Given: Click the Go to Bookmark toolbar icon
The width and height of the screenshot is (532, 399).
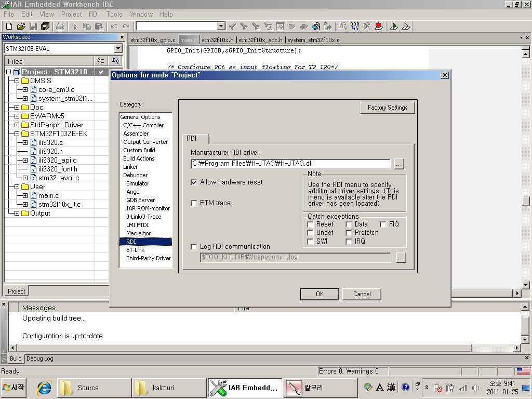Looking at the screenshot, I should (303, 26).
